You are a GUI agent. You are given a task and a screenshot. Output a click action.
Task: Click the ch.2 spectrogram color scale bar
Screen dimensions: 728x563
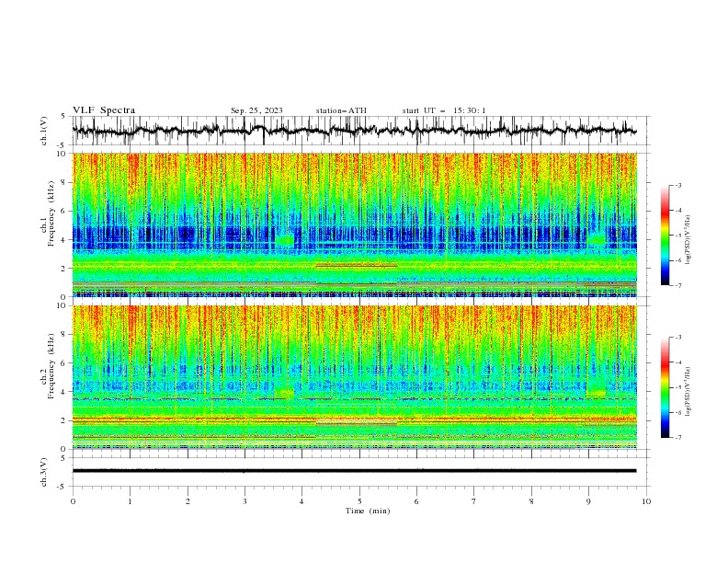click(x=665, y=387)
